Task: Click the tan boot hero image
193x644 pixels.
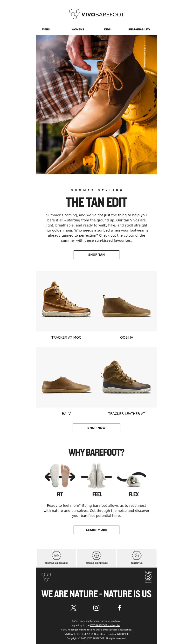Action: [96, 104]
